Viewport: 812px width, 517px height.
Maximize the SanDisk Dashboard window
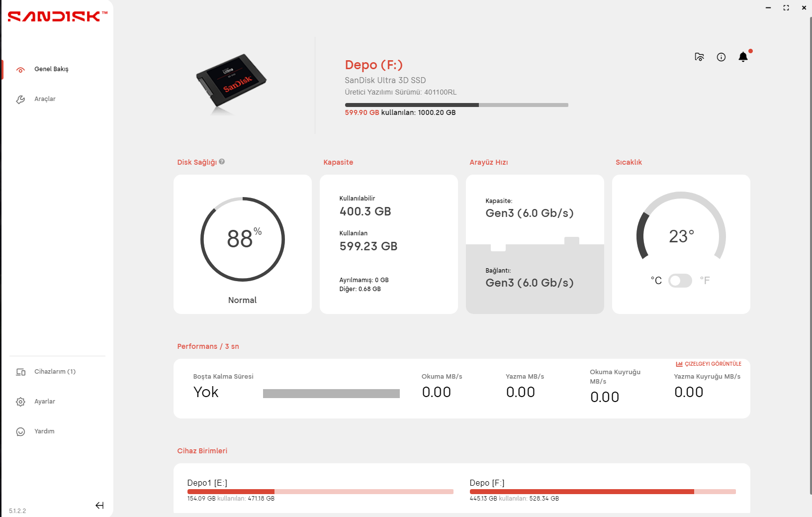[x=786, y=7]
